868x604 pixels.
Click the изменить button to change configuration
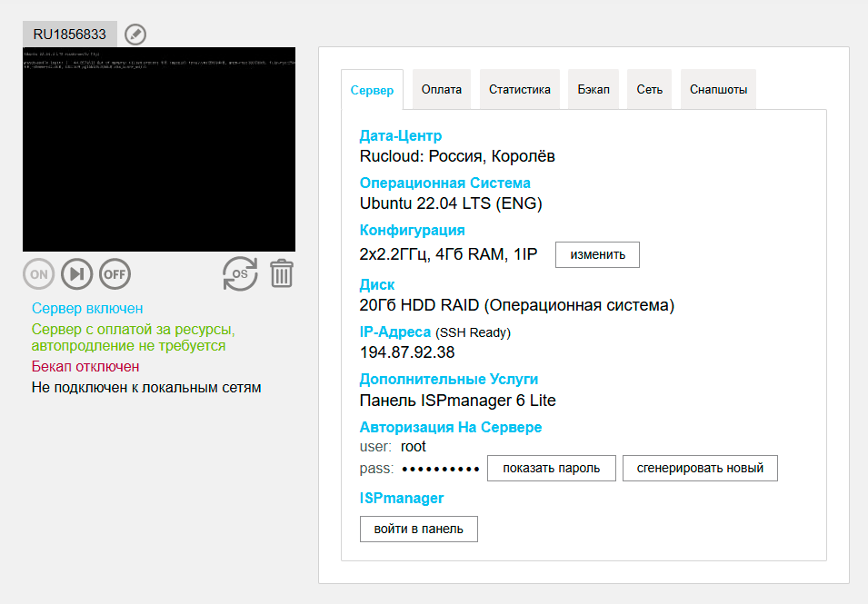(x=596, y=254)
